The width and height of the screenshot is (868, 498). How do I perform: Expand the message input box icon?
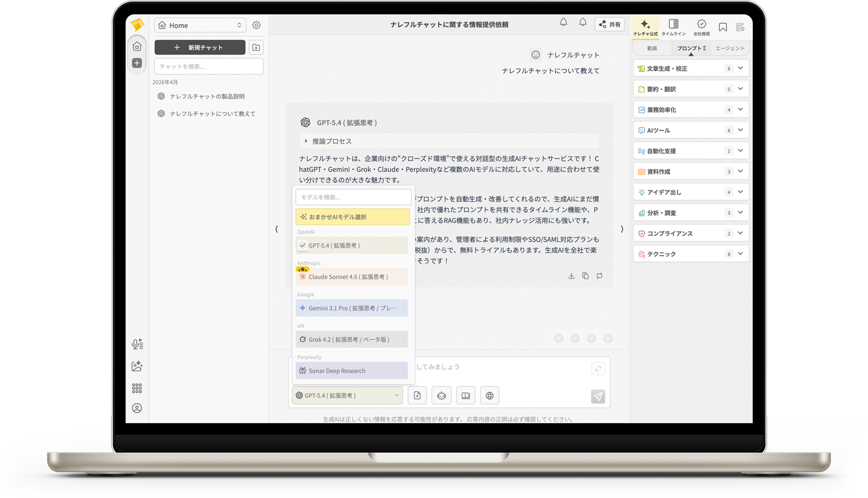(598, 369)
